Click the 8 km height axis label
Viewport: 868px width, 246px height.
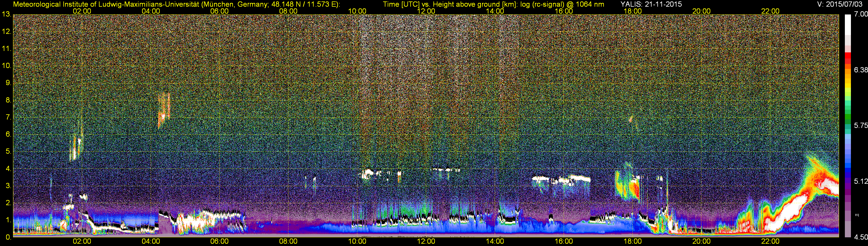[9, 100]
